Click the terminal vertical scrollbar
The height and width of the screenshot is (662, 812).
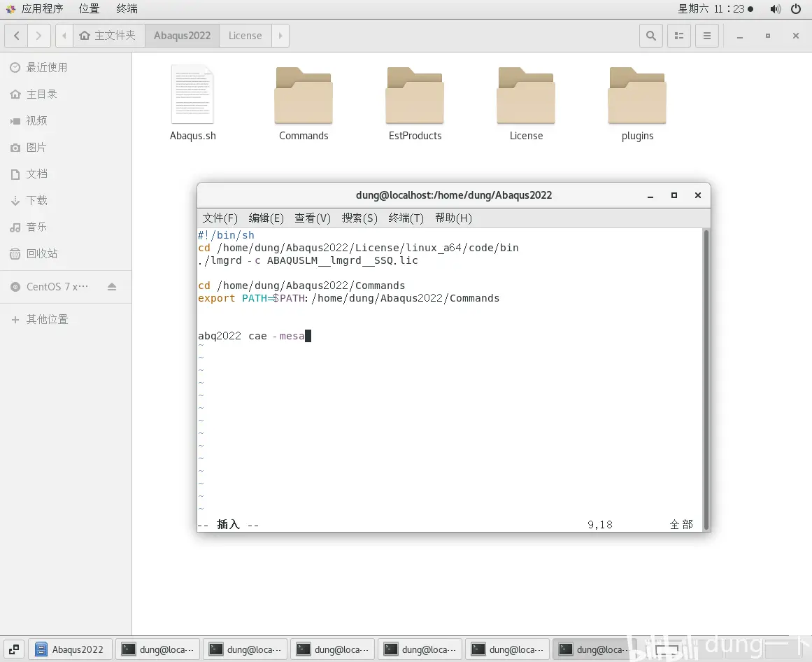(x=706, y=380)
